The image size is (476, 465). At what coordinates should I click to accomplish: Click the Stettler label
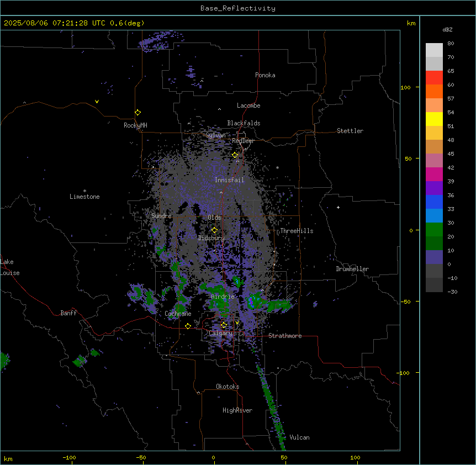[x=350, y=131]
